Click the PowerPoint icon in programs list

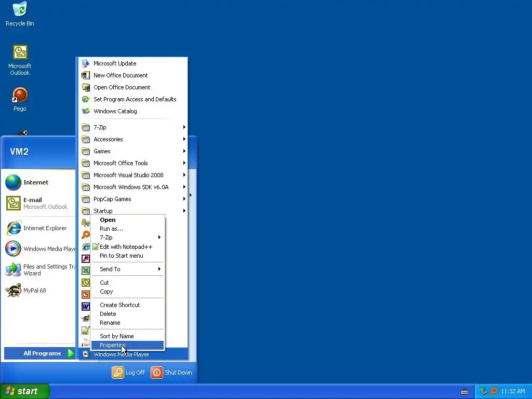[86, 295]
